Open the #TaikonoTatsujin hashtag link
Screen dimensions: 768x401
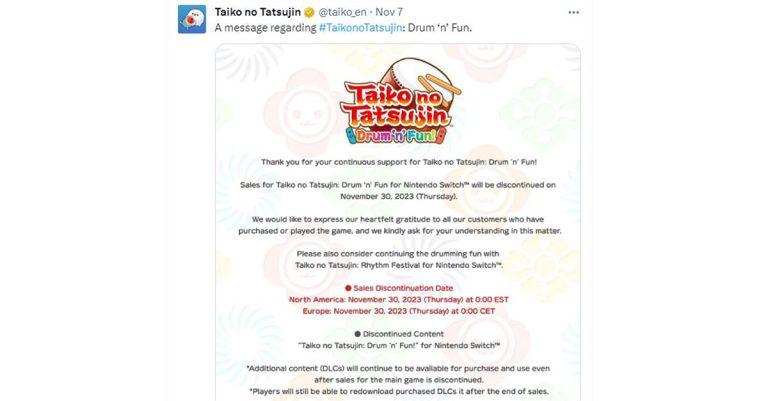point(360,28)
